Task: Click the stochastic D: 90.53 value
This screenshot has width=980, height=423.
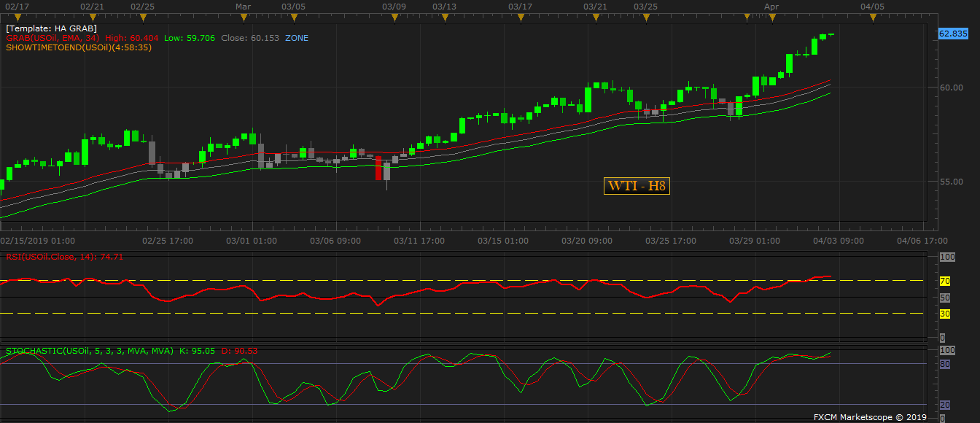Action: (x=239, y=351)
